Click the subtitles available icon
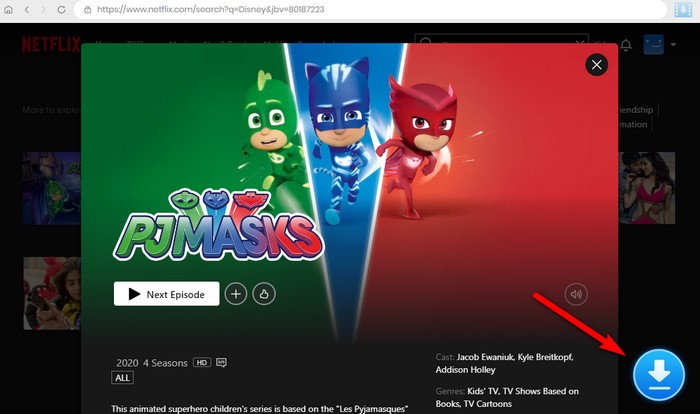This screenshot has height=414, width=700. pos(221,362)
